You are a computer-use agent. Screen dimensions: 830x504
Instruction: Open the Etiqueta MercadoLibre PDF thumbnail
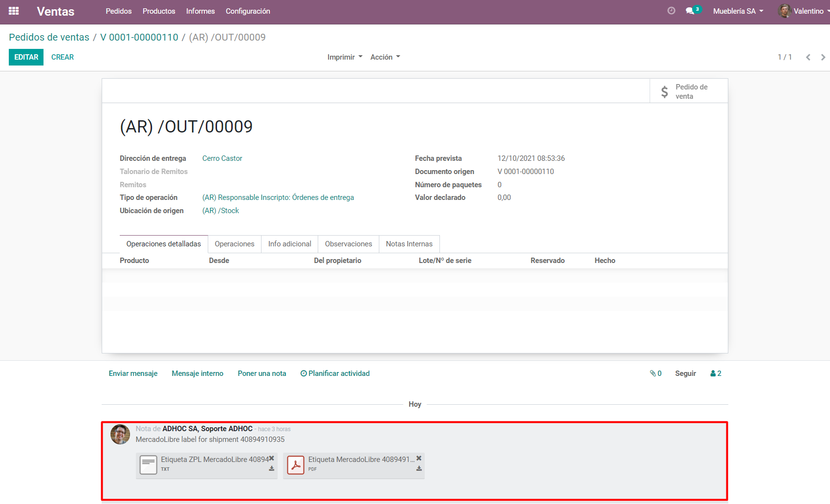(296, 465)
